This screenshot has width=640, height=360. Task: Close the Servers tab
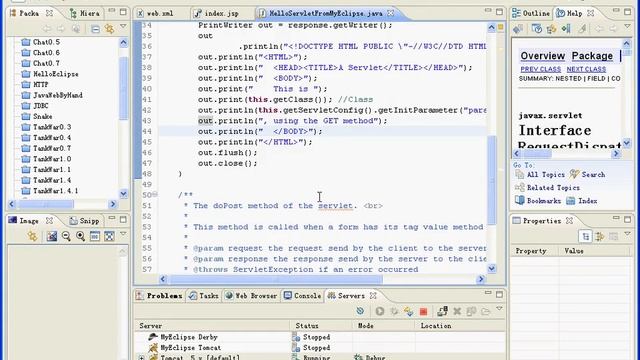click(373, 296)
